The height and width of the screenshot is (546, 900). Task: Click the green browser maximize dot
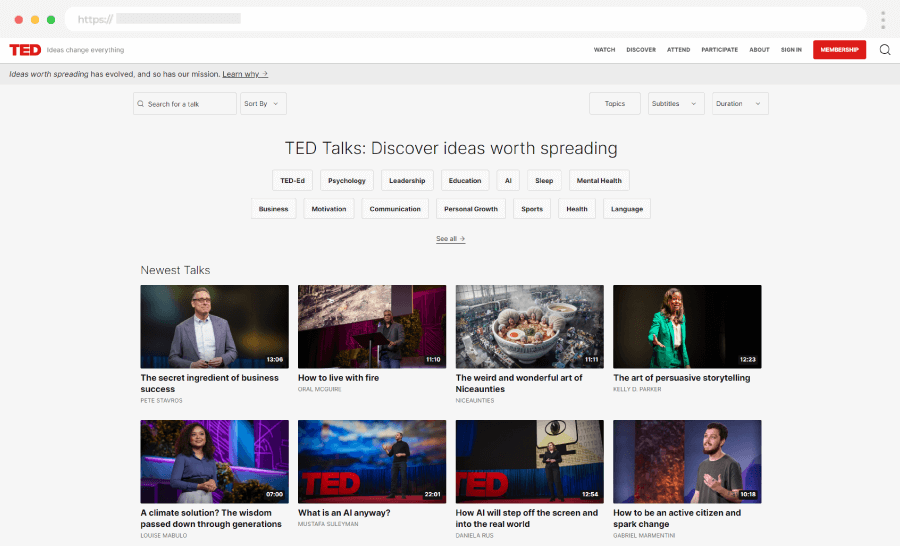[x=51, y=20]
